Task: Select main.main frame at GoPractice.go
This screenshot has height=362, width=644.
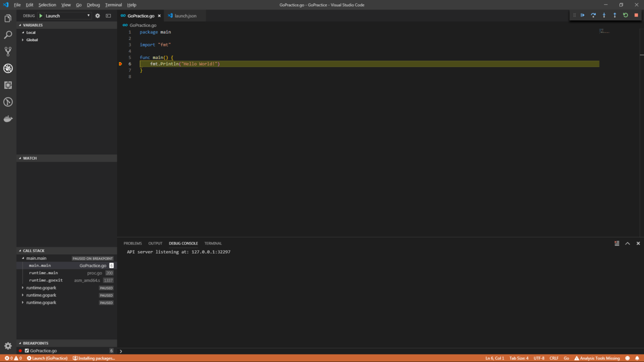Action: [x=67, y=265]
